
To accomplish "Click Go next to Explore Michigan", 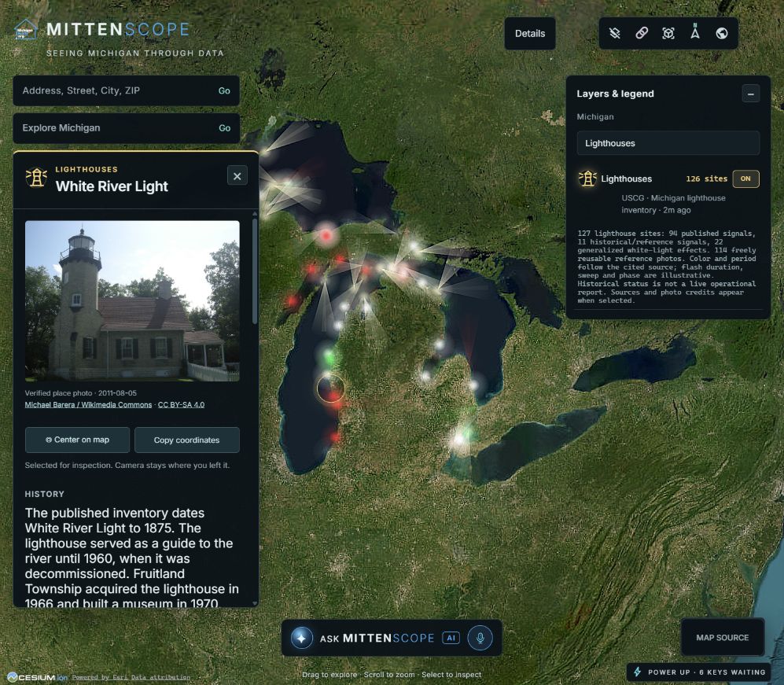I will point(224,128).
